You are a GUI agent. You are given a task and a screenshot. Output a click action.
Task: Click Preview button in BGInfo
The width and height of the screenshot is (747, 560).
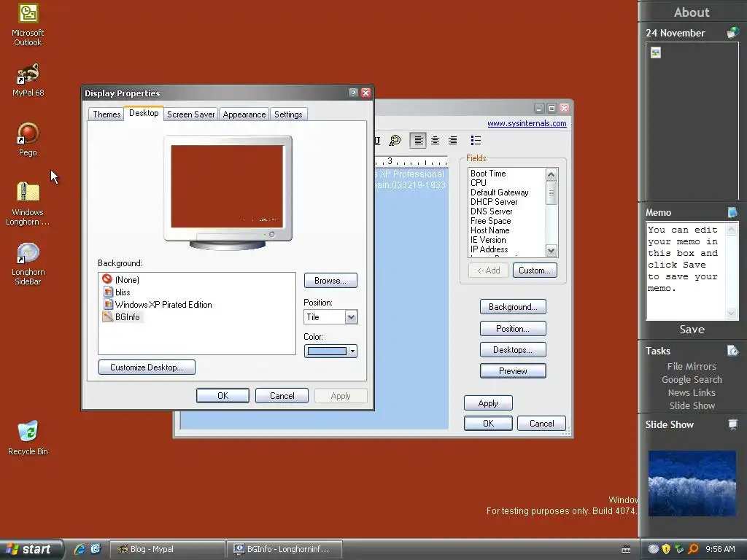(513, 371)
